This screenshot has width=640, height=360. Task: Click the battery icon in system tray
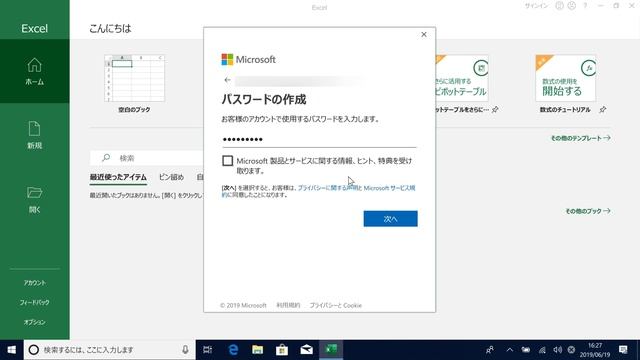[x=526, y=350]
